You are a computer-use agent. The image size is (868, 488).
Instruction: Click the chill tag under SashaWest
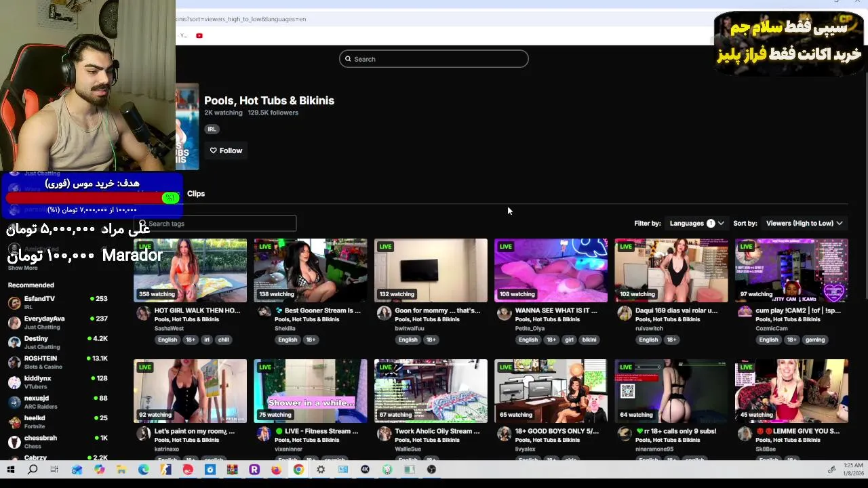pyautogui.click(x=223, y=340)
